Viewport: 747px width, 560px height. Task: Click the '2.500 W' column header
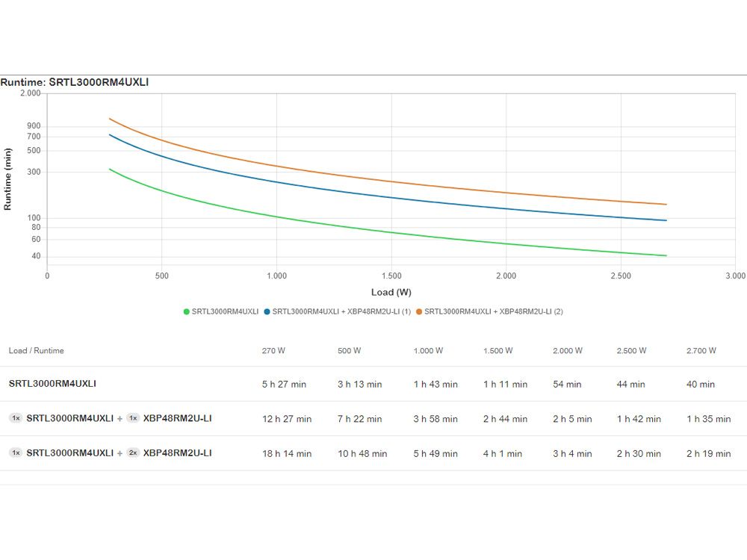tap(631, 350)
